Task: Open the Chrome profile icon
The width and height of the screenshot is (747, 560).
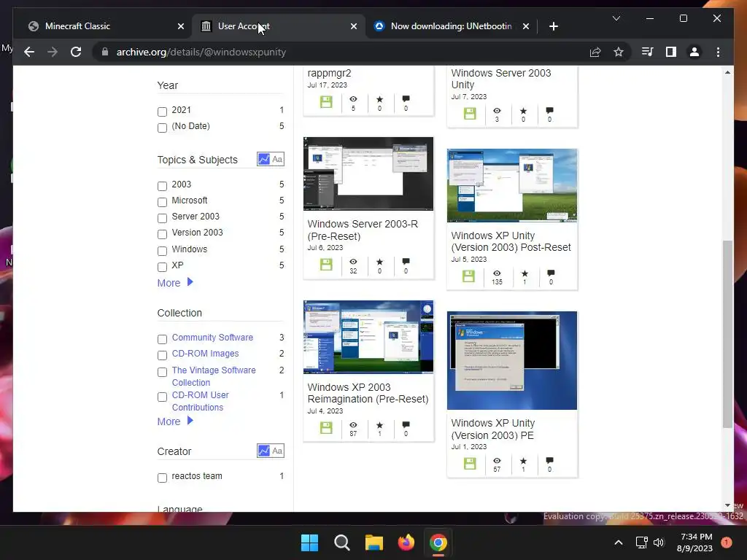Action: coord(694,52)
